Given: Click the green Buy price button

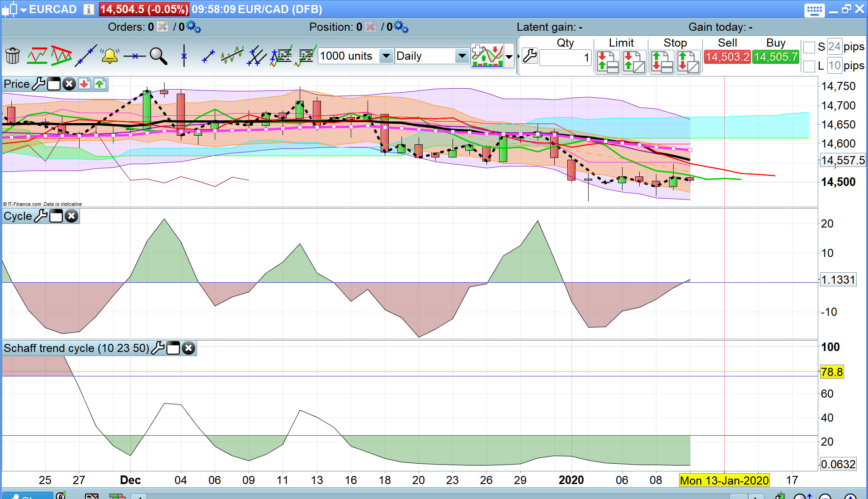Looking at the screenshot, I should click(775, 57).
